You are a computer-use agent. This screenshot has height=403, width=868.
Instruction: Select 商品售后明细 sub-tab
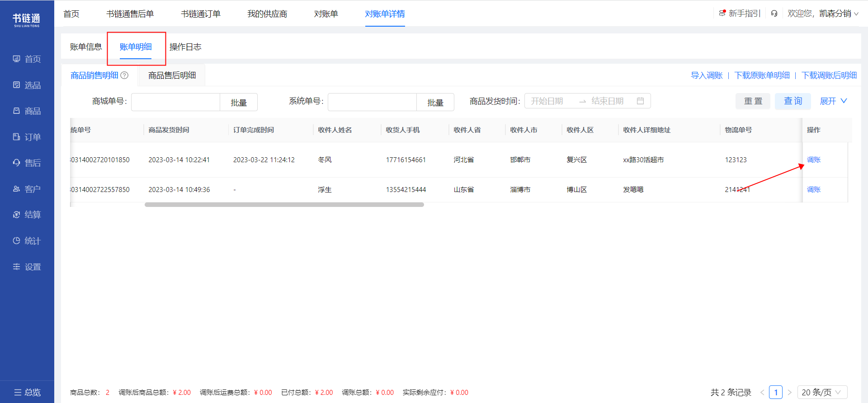point(172,75)
